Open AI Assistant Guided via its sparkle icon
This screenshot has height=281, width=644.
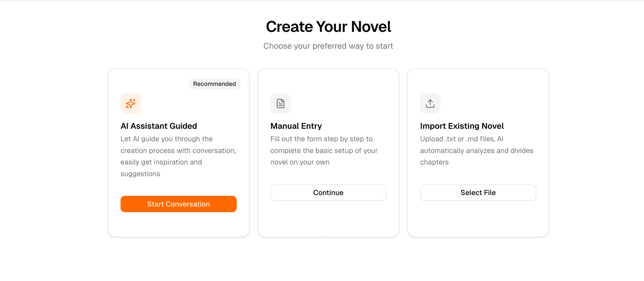click(130, 104)
